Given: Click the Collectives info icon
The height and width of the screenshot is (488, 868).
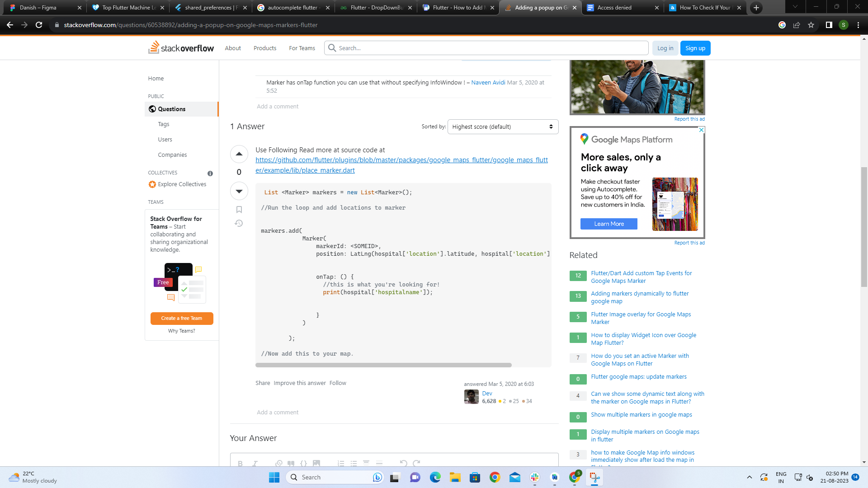Looking at the screenshot, I should pyautogui.click(x=210, y=174).
